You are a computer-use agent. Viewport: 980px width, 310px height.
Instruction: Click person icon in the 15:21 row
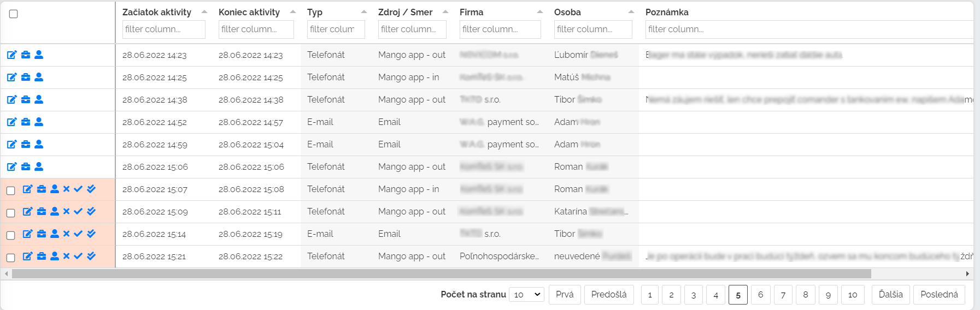55,256
